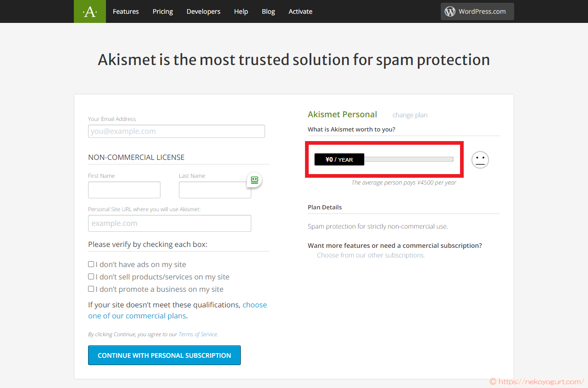Open the Developers nav link
588x388 pixels.
point(204,11)
